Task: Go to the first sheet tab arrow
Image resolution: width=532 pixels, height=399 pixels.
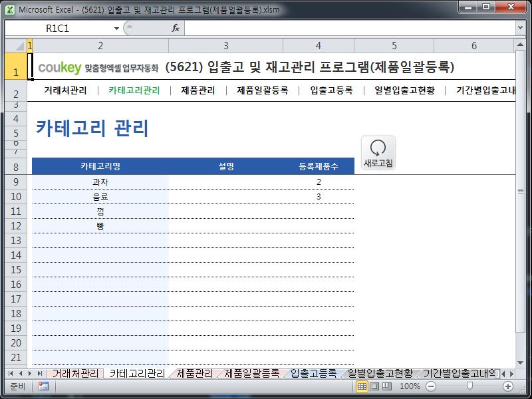Action: coord(11,374)
